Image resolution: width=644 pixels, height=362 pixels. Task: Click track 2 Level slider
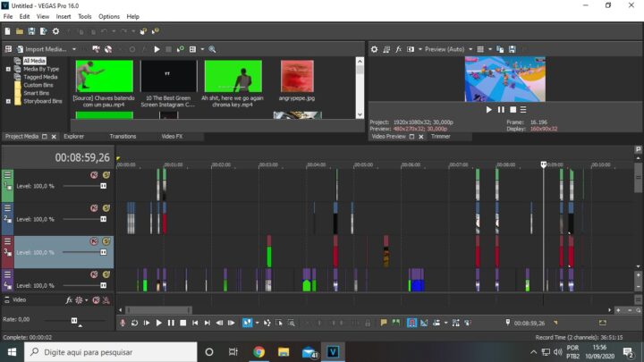84,219
